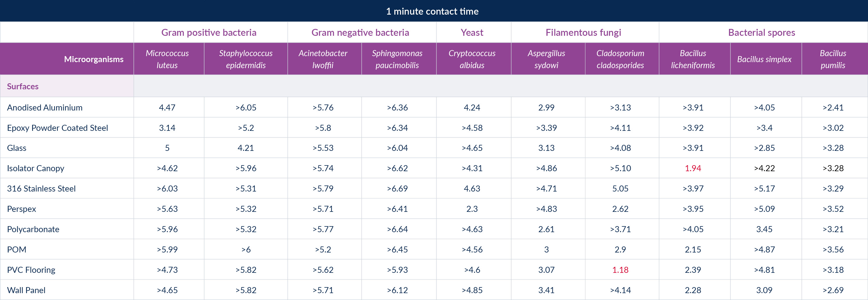Select the 'Gram negative bacteria' group header
868x300 pixels.
click(x=360, y=33)
